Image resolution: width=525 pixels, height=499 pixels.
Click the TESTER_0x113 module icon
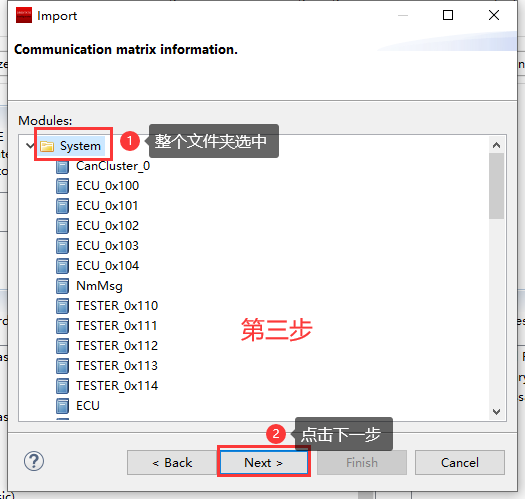[x=62, y=366]
